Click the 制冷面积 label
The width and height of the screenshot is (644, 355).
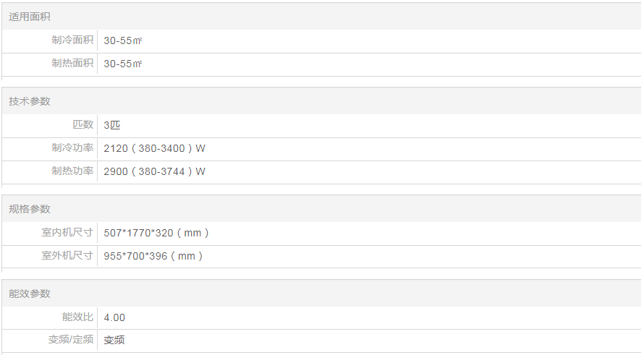[72, 40]
